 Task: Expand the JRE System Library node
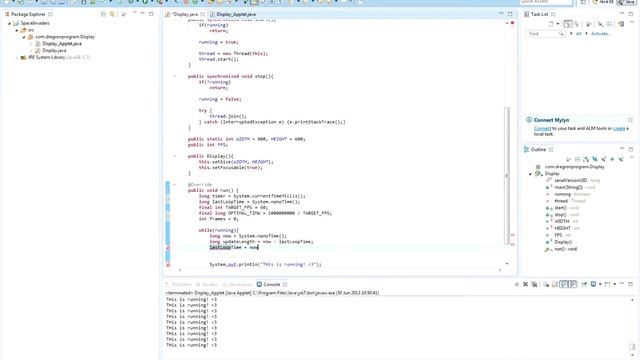pos(17,58)
